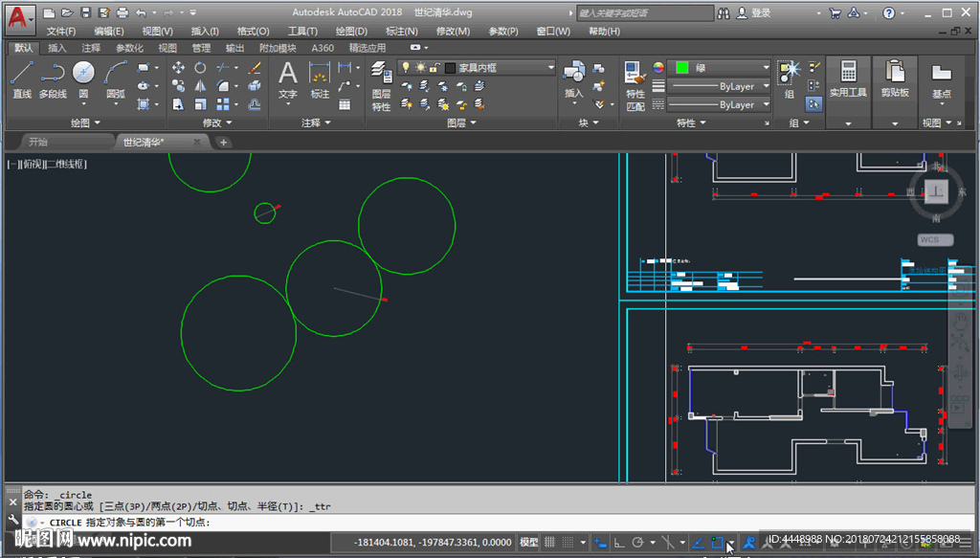Toggle object snap in status bar
Viewport: 980px width, 558px height.
[x=717, y=543]
